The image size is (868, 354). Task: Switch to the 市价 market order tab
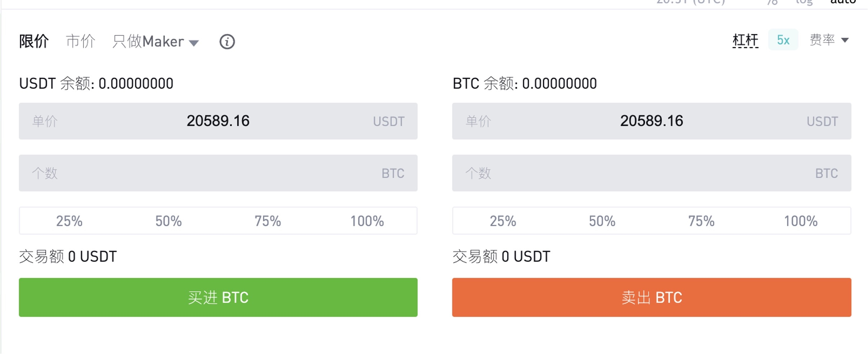(80, 41)
